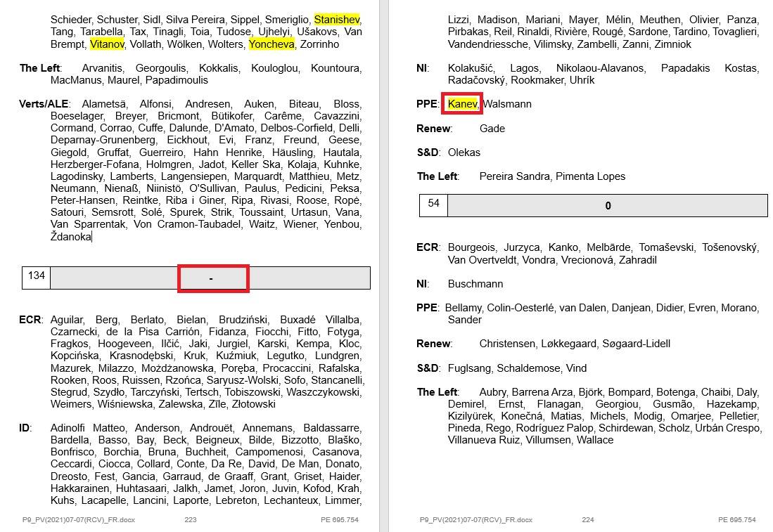
Task: Click the minus sign vote header cell
Action: (x=212, y=279)
